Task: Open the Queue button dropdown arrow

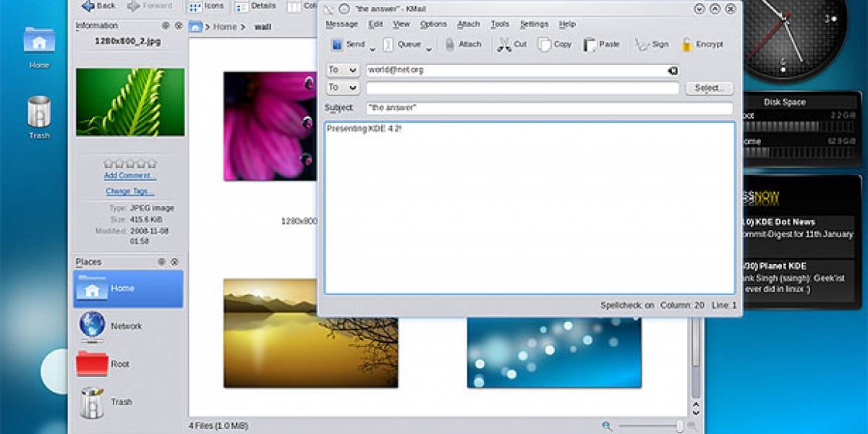Action: point(429,48)
